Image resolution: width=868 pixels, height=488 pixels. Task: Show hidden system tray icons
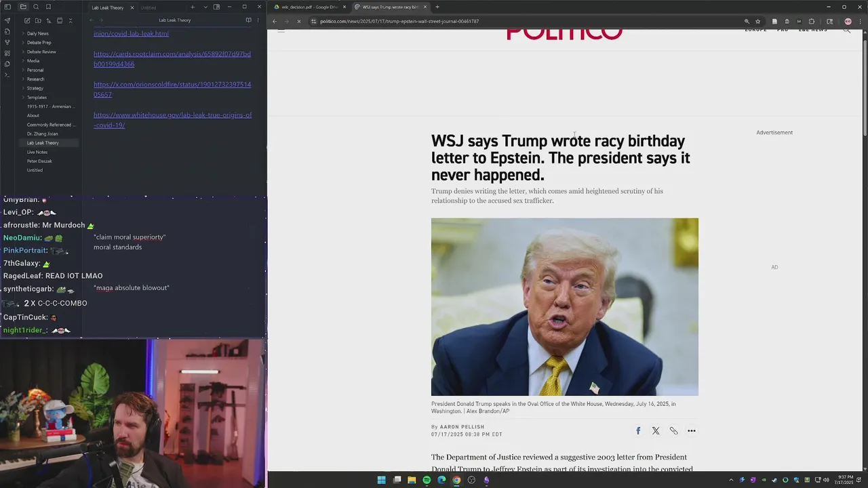point(731,480)
